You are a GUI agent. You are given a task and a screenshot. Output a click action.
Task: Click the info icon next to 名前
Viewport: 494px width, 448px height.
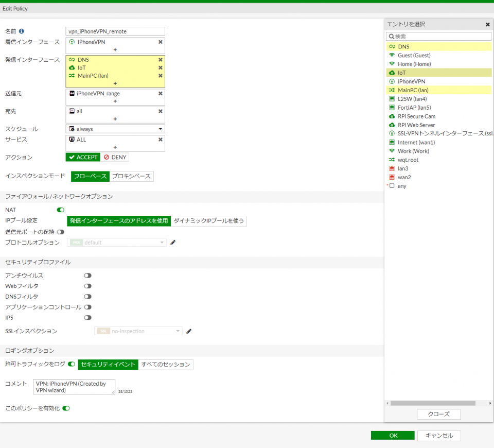pos(22,31)
